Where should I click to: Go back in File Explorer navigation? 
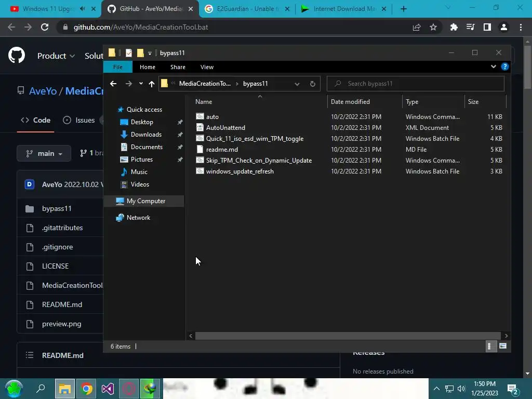(113, 84)
